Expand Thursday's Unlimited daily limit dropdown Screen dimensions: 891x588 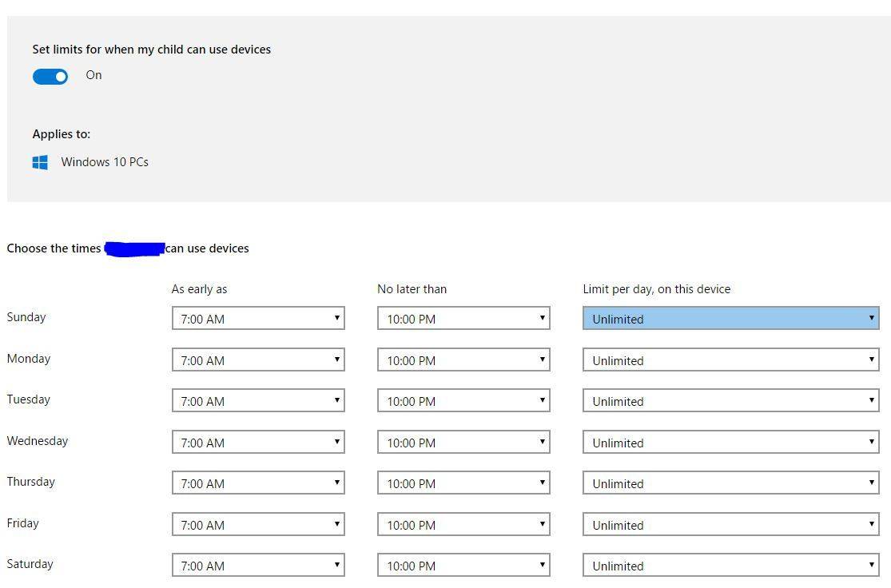[x=730, y=483]
